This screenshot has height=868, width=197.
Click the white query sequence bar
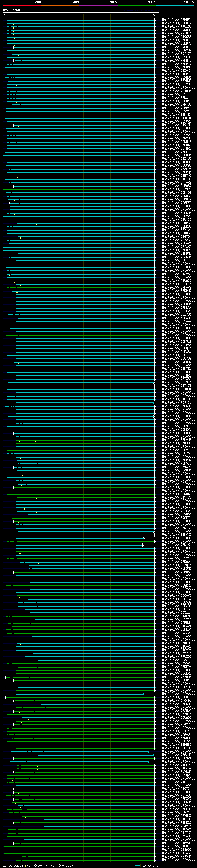[x=81, y=13]
